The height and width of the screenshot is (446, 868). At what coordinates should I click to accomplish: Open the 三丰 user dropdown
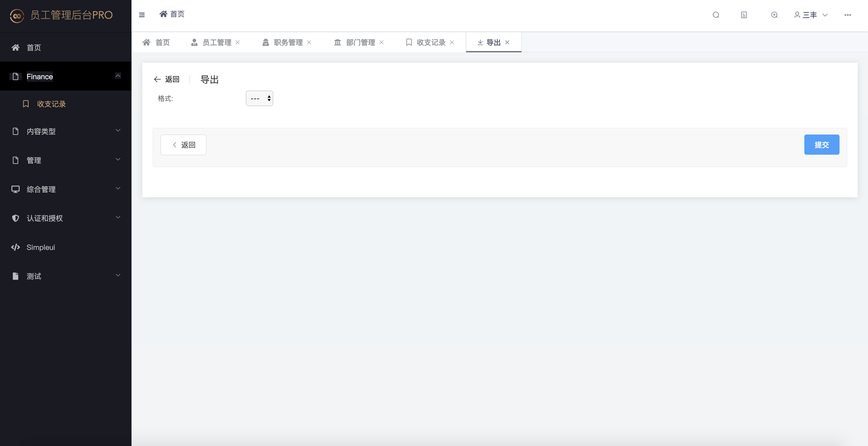pos(811,15)
